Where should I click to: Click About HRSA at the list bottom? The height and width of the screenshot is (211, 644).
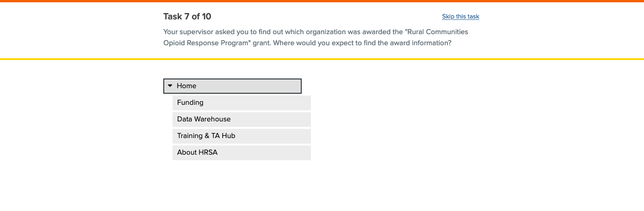pyautogui.click(x=197, y=152)
